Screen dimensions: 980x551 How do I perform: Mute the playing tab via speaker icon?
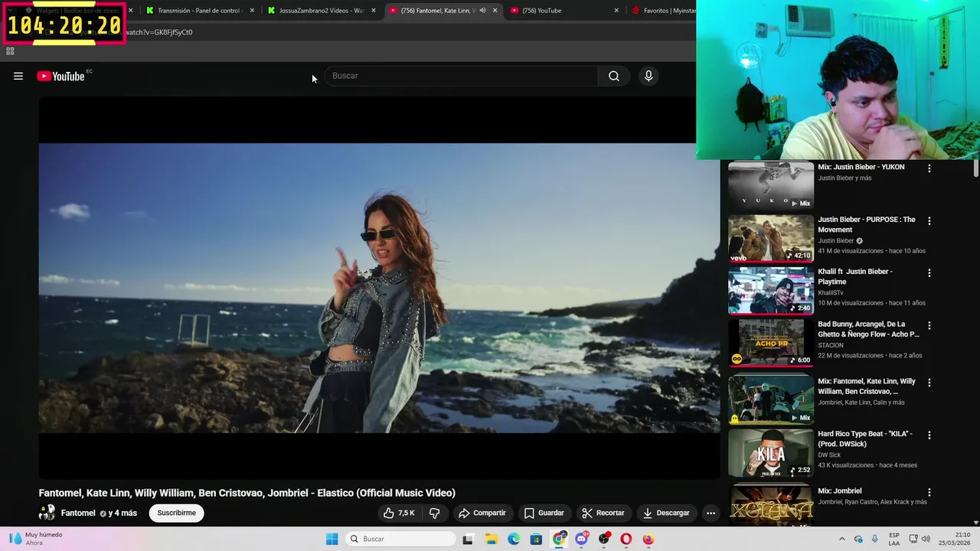coord(482,11)
